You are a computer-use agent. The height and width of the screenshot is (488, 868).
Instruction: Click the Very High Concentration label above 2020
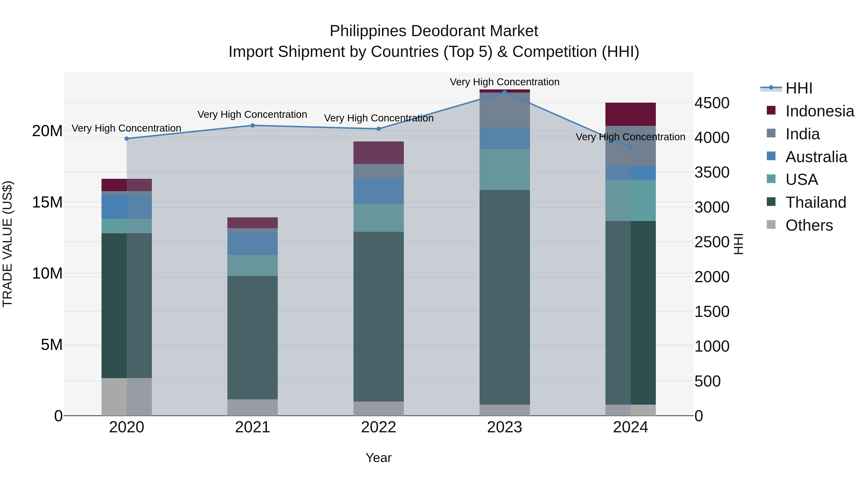pyautogui.click(x=127, y=128)
